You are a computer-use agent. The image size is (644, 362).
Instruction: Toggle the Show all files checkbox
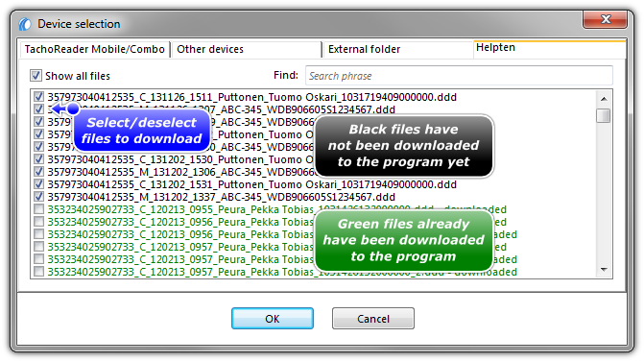[36, 76]
